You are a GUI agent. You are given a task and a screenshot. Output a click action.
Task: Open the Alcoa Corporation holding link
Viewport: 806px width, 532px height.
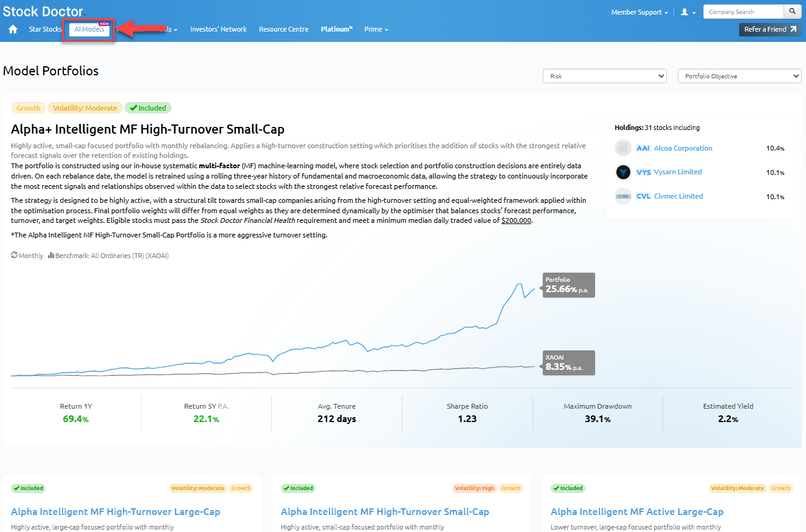point(683,148)
